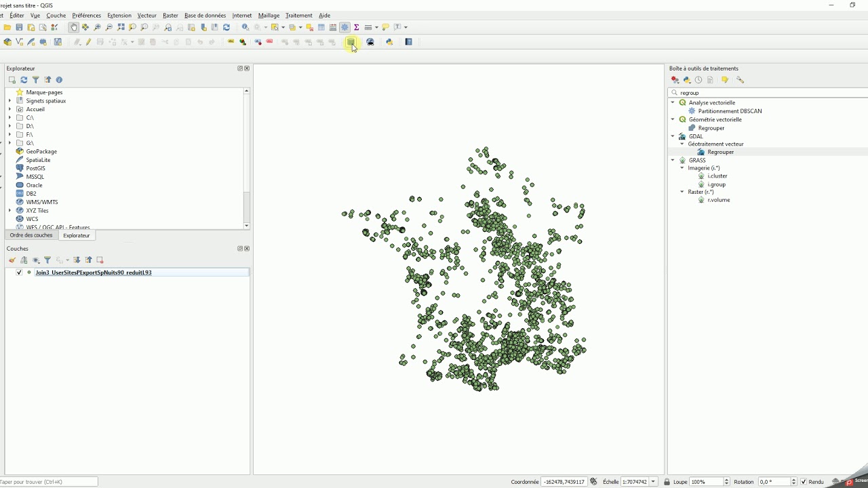Open the Python console icon
Viewport: 868px width, 488px height.
click(x=389, y=42)
